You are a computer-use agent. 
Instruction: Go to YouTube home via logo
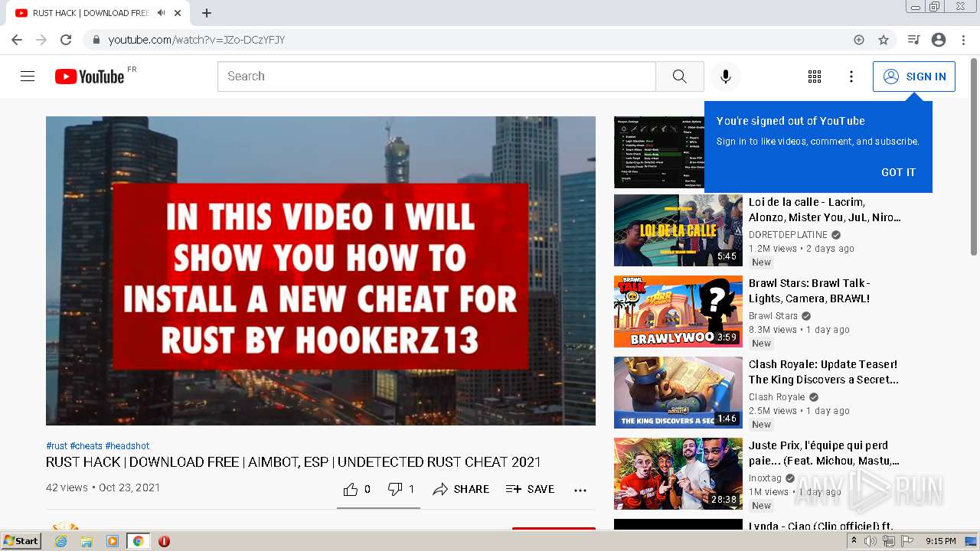coord(90,77)
